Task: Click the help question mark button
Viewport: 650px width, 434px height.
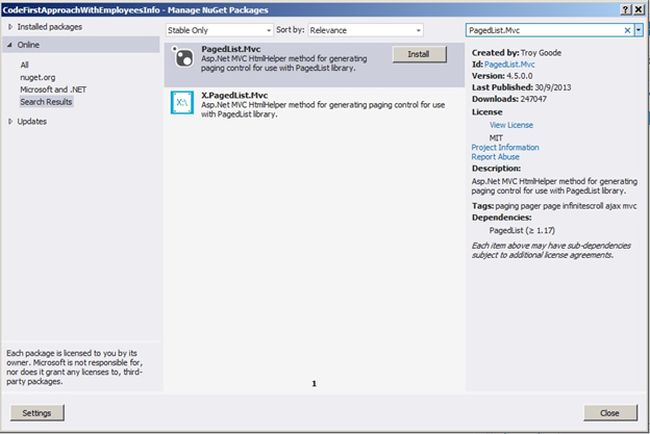Action: [x=626, y=10]
